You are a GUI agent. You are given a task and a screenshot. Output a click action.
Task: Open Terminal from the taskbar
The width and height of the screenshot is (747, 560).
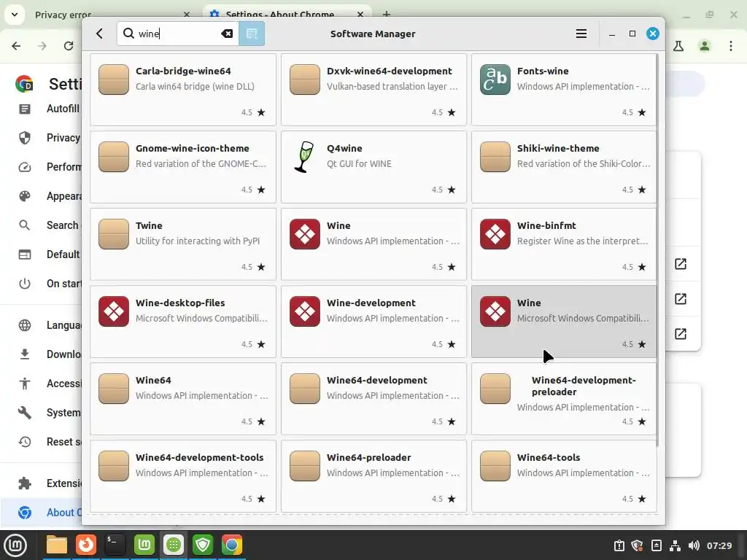click(115, 545)
